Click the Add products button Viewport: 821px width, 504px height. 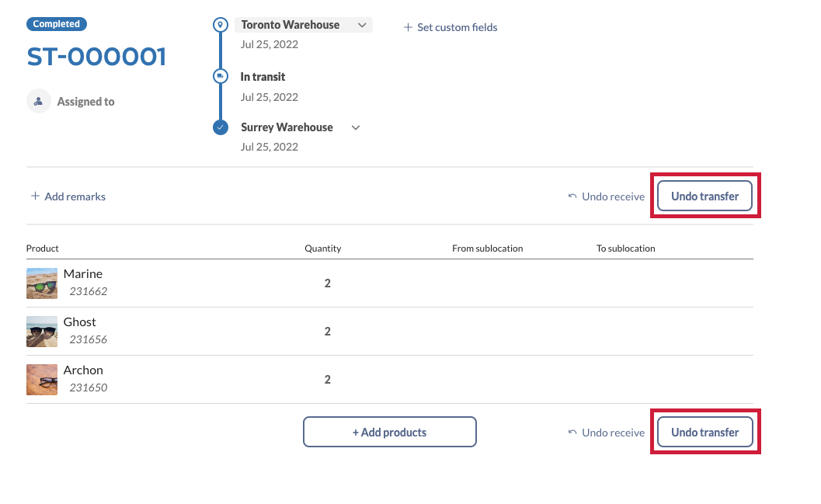tap(389, 433)
